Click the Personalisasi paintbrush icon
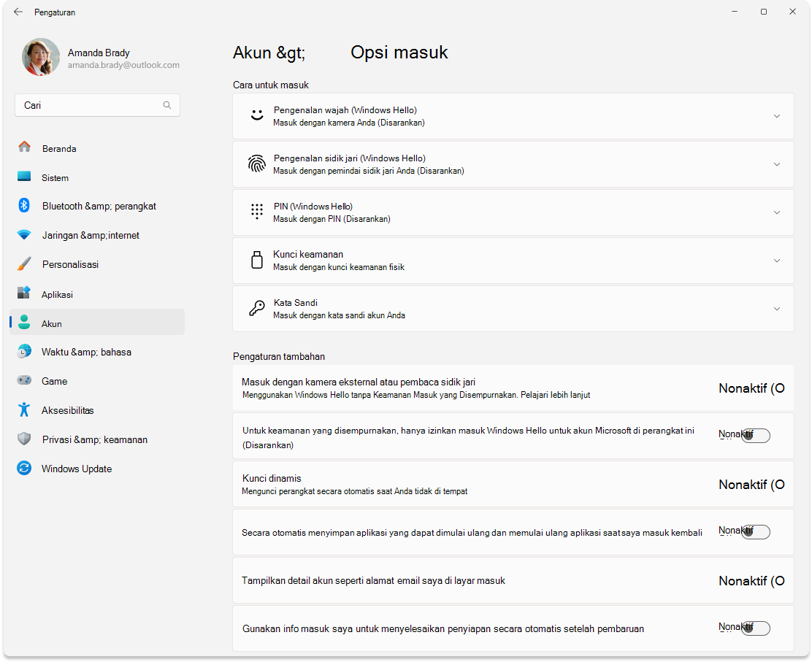 tap(24, 263)
